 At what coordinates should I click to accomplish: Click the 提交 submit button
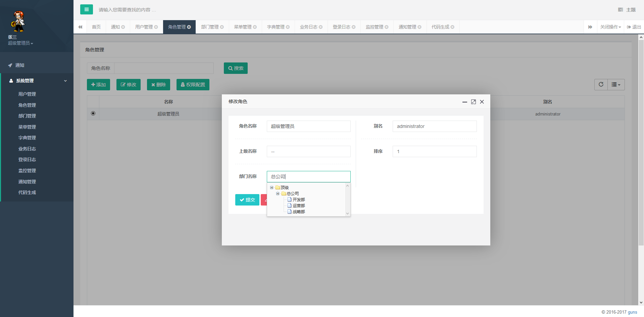tap(247, 200)
